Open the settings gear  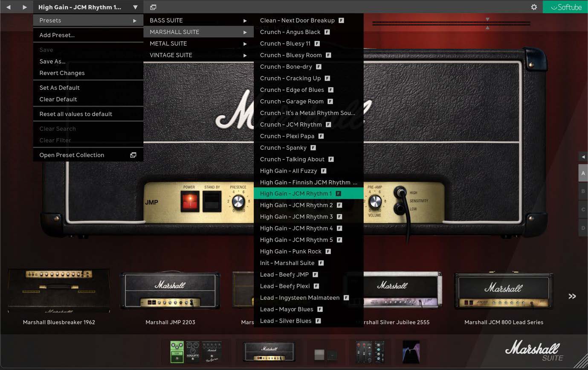coord(534,7)
